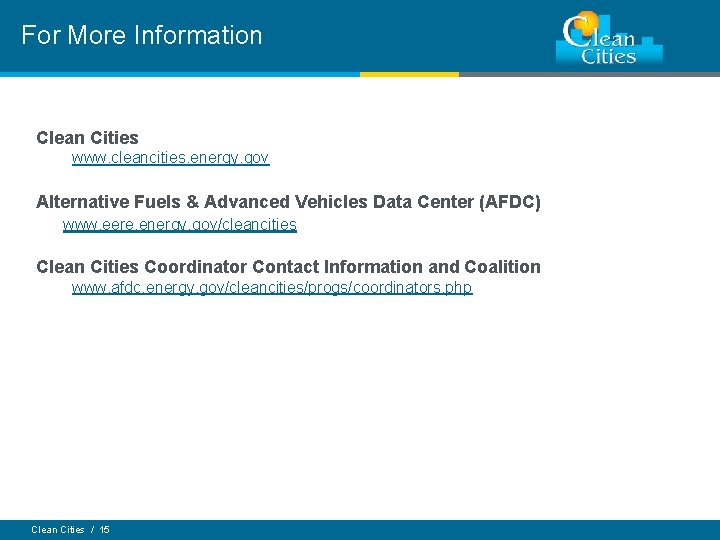Click the Clean Cities logo
The image size is (720, 540).
coord(609,38)
